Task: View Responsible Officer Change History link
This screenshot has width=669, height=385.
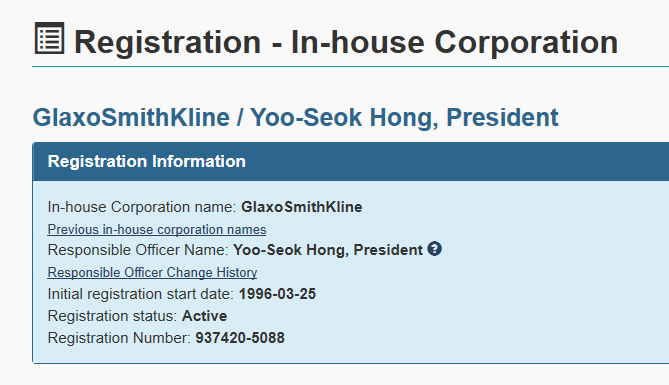Action: [152, 273]
